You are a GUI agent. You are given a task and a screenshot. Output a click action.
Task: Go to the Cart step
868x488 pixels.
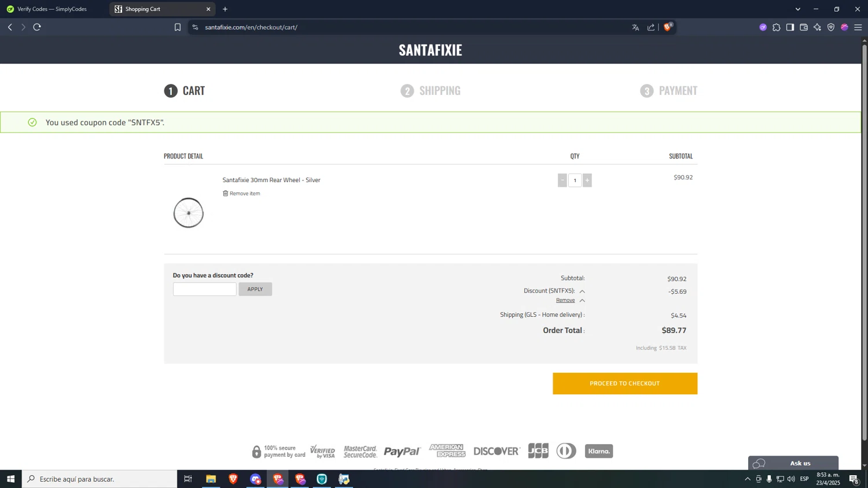click(x=185, y=91)
